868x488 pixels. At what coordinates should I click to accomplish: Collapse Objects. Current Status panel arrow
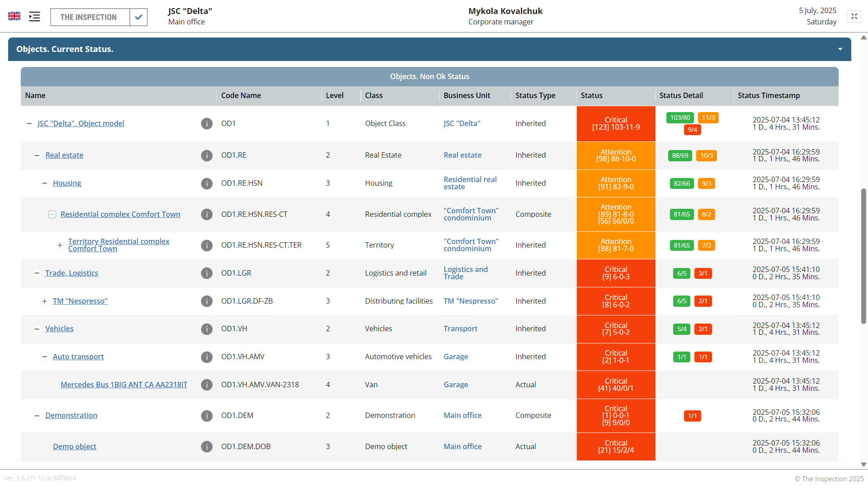pos(840,49)
